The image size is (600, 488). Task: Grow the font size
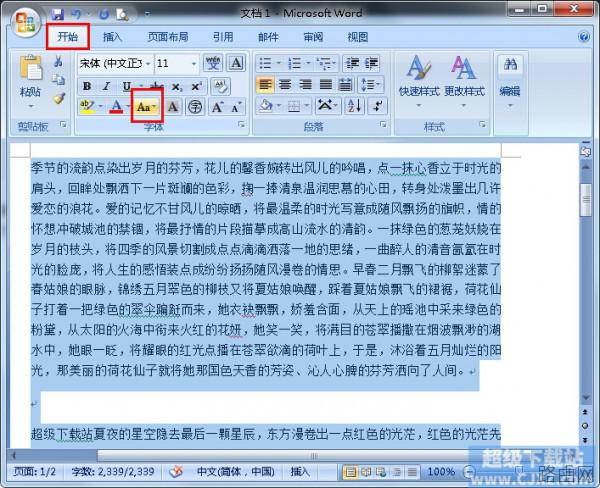[x=217, y=107]
